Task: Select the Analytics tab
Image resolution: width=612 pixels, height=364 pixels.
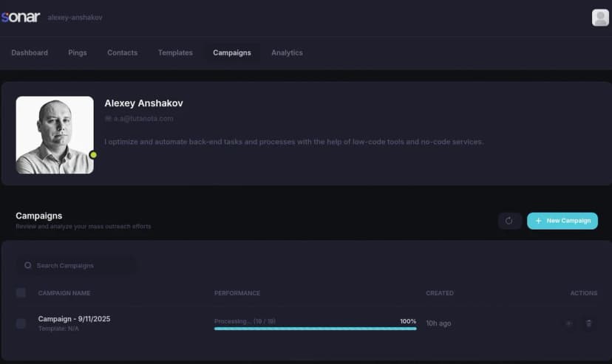Action: tap(287, 52)
